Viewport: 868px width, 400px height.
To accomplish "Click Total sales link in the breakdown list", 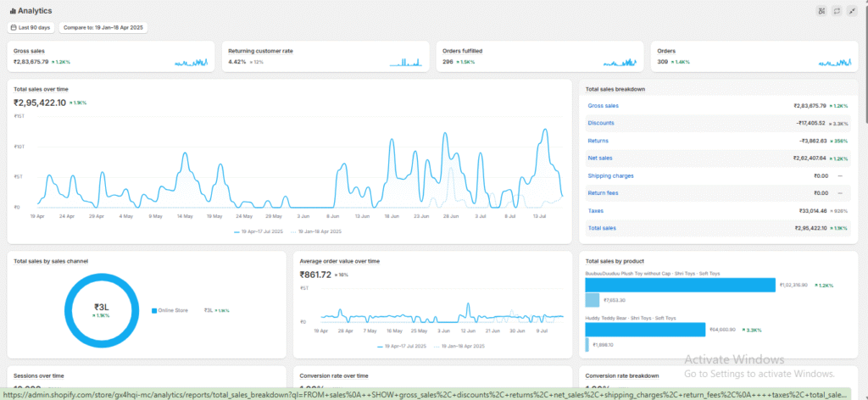I will tap(601, 228).
